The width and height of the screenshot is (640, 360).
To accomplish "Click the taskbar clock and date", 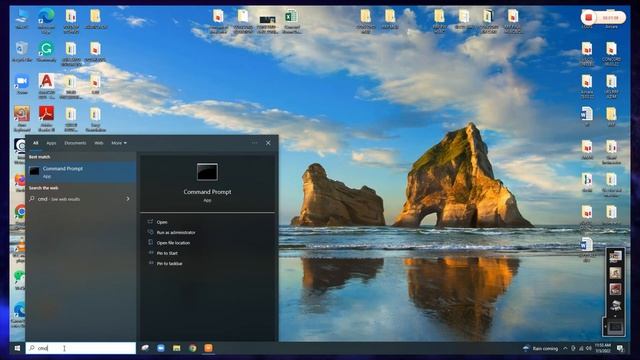I will pos(603,348).
